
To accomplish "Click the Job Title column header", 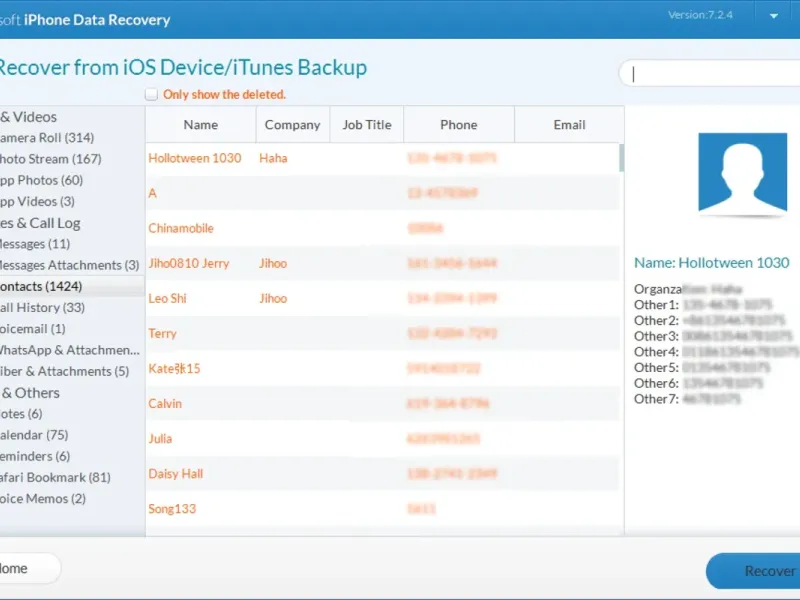I will click(367, 124).
